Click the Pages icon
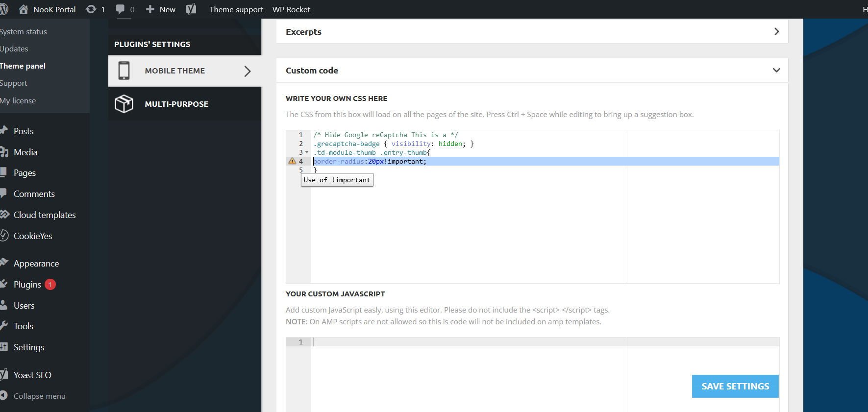 coord(3,172)
